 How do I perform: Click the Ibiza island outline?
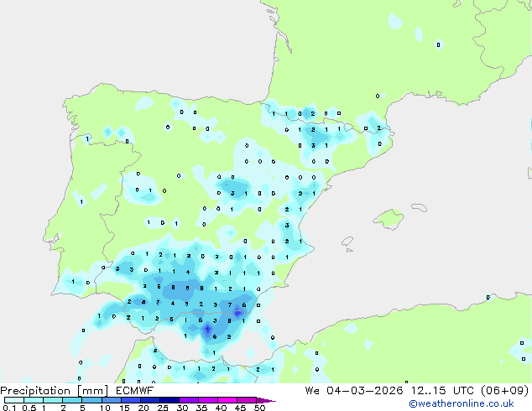pyautogui.click(x=347, y=242)
